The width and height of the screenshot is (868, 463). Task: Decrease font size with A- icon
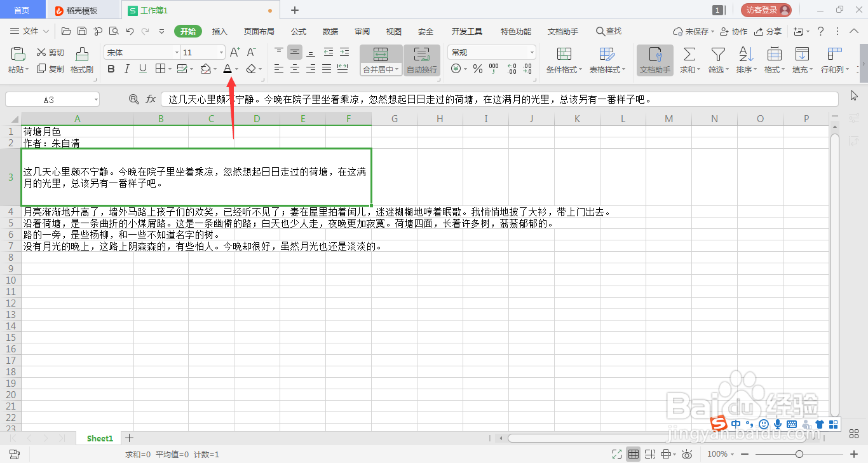251,52
